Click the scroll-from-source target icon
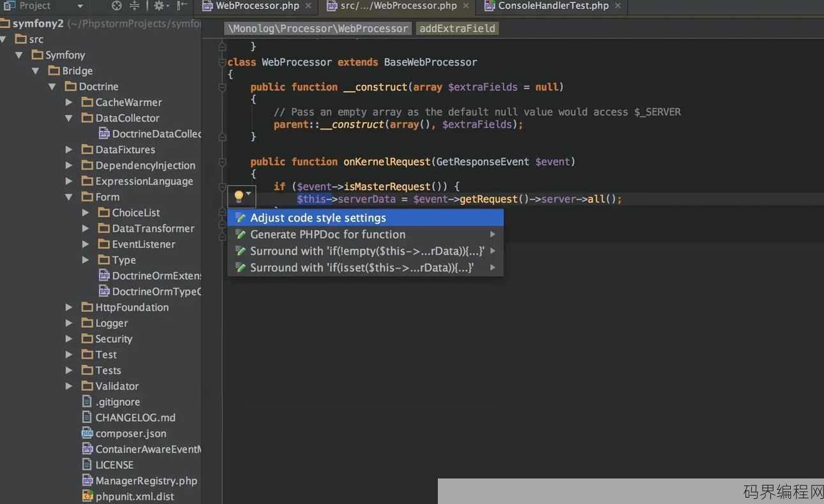 tap(116, 6)
